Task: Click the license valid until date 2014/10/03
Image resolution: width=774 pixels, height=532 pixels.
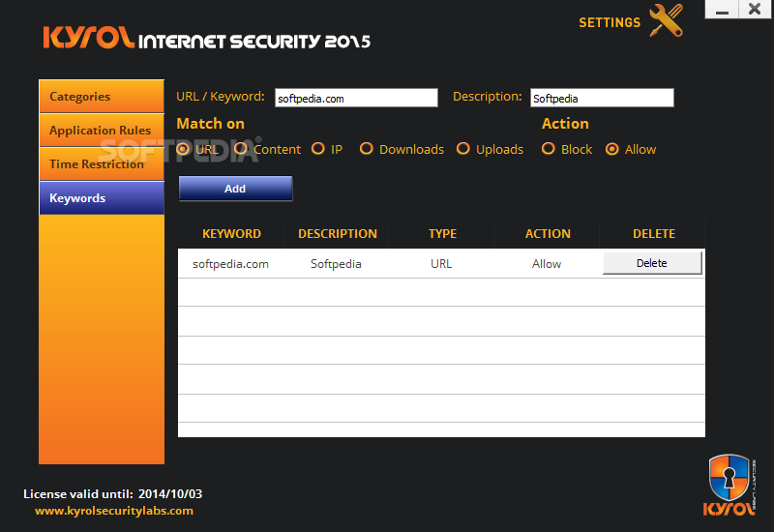Action: [170, 494]
